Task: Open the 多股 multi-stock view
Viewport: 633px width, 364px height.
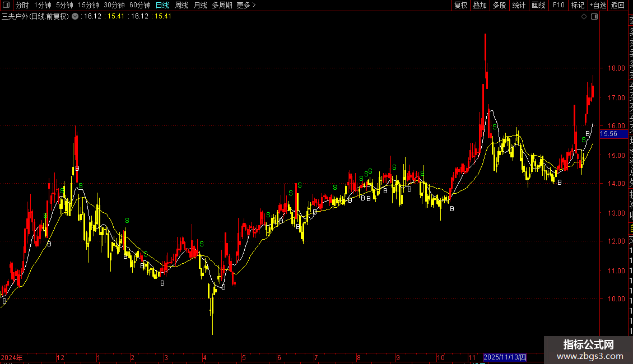Action: click(x=499, y=5)
